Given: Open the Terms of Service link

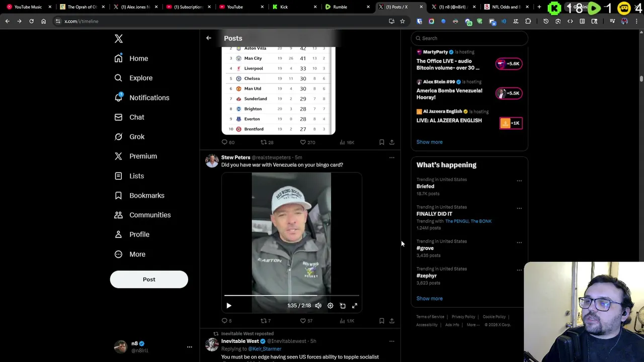Looking at the screenshot, I should tap(430, 317).
